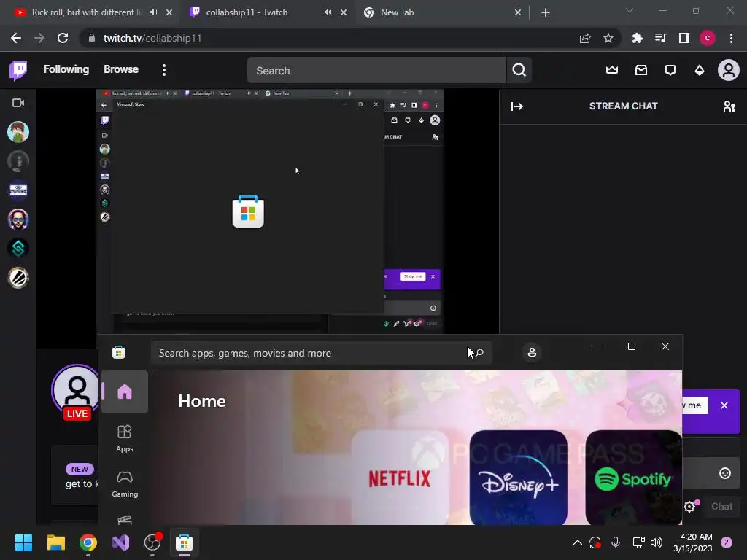Click the Microsoft Store logo icon
Screen dimensions: 747x560
(118, 353)
